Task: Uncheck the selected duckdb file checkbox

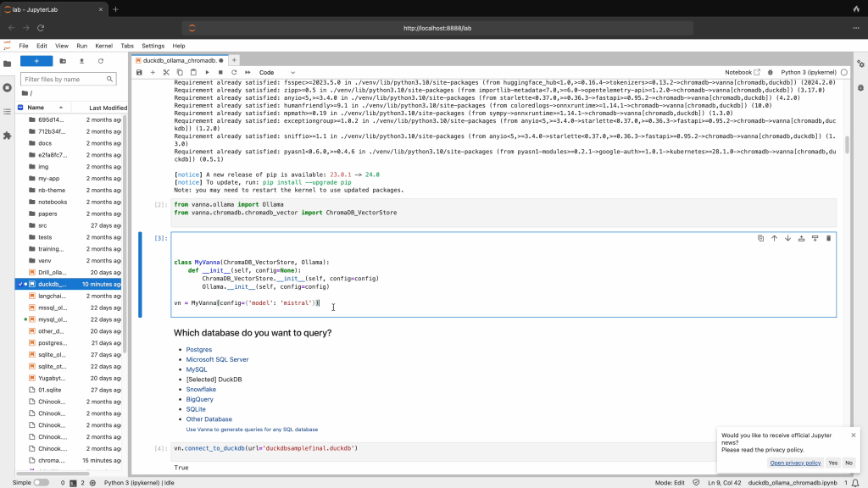Action: click(x=20, y=285)
